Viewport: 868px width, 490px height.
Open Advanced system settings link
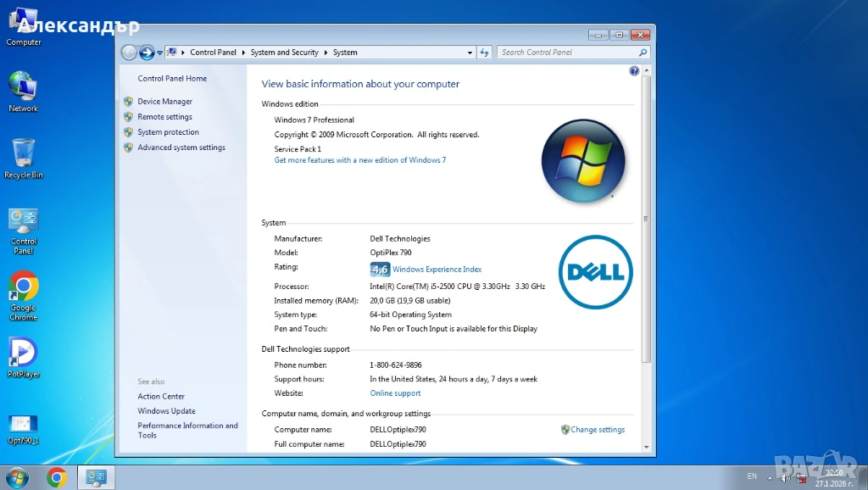coord(181,148)
